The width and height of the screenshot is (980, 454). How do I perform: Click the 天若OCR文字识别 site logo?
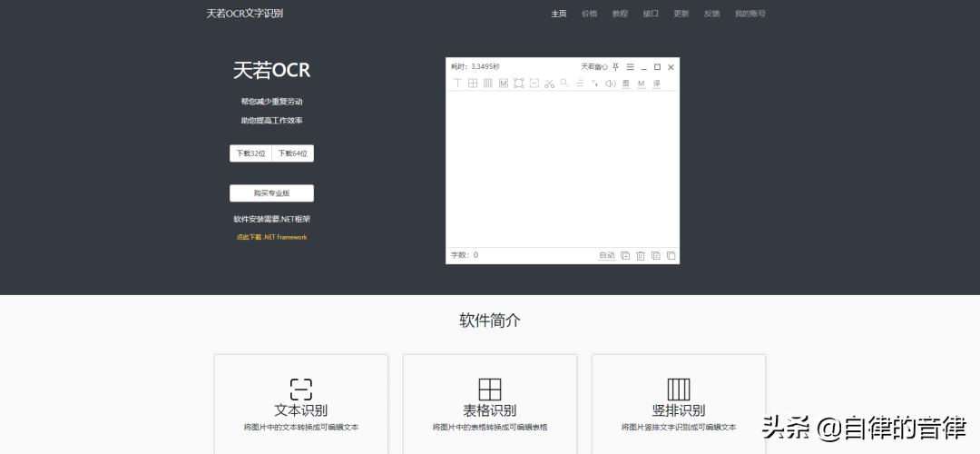pos(245,13)
